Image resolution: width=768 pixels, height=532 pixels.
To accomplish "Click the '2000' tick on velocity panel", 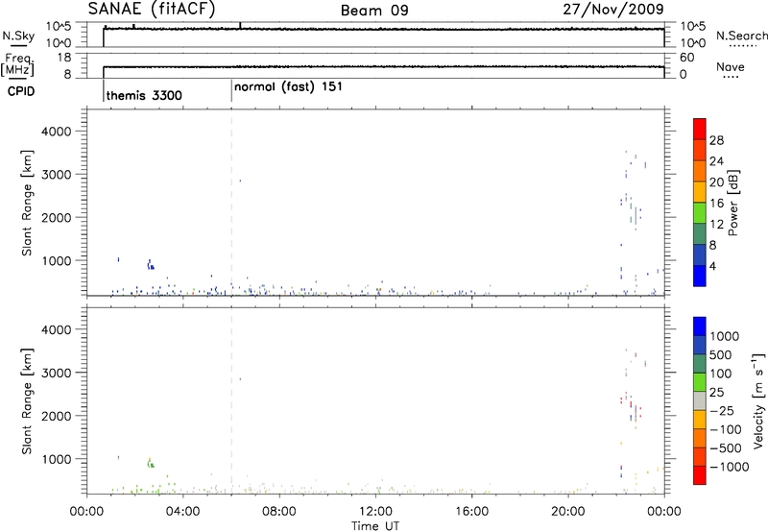I will coord(57,416).
